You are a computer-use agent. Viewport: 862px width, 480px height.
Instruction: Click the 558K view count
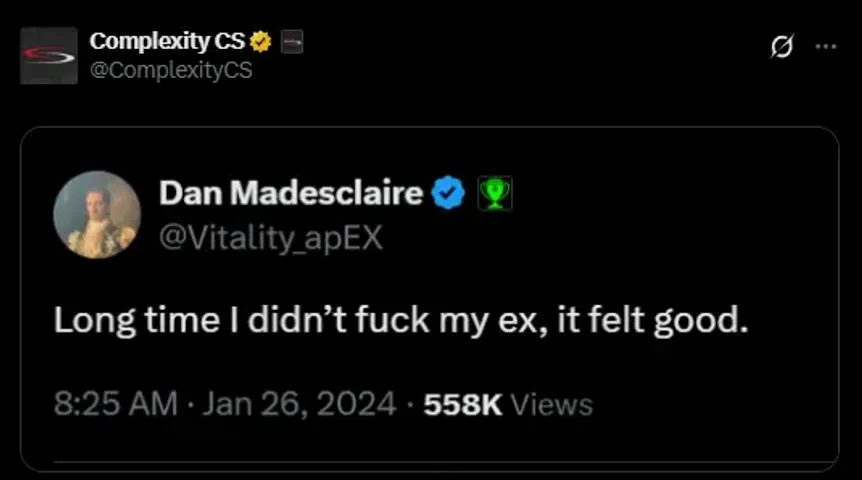[x=463, y=405]
